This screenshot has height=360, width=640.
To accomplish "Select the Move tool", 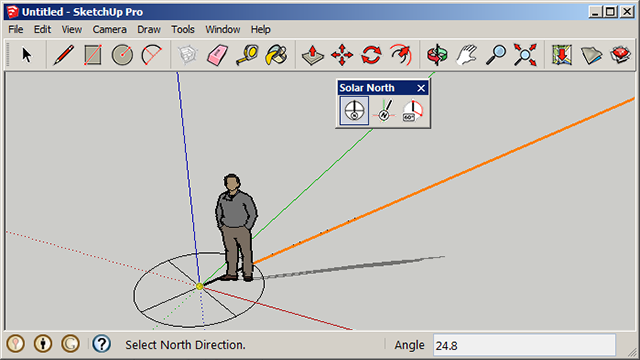I will (x=342, y=55).
